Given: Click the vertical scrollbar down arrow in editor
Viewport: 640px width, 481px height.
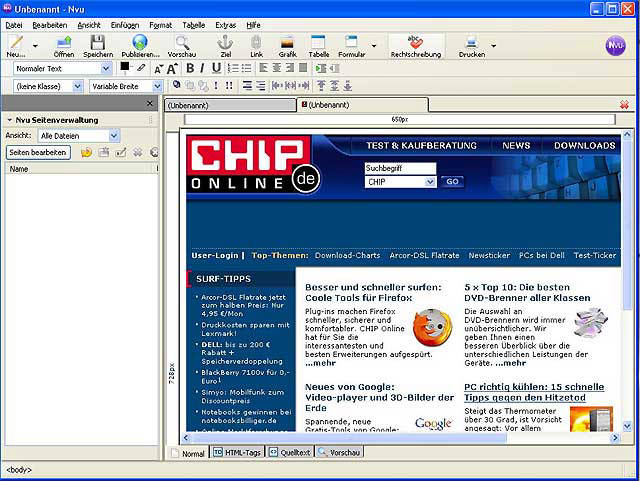Looking at the screenshot, I should [627, 426].
